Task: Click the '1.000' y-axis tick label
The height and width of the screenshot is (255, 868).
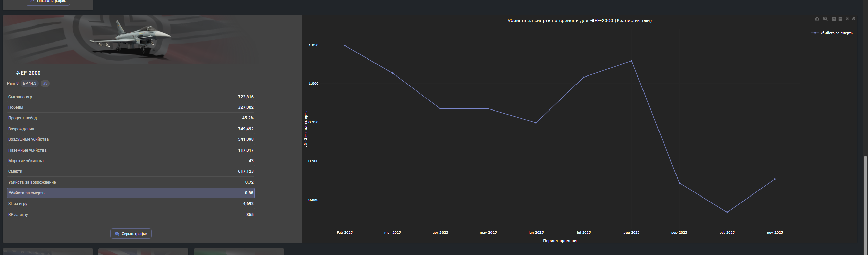Action: pyautogui.click(x=314, y=84)
